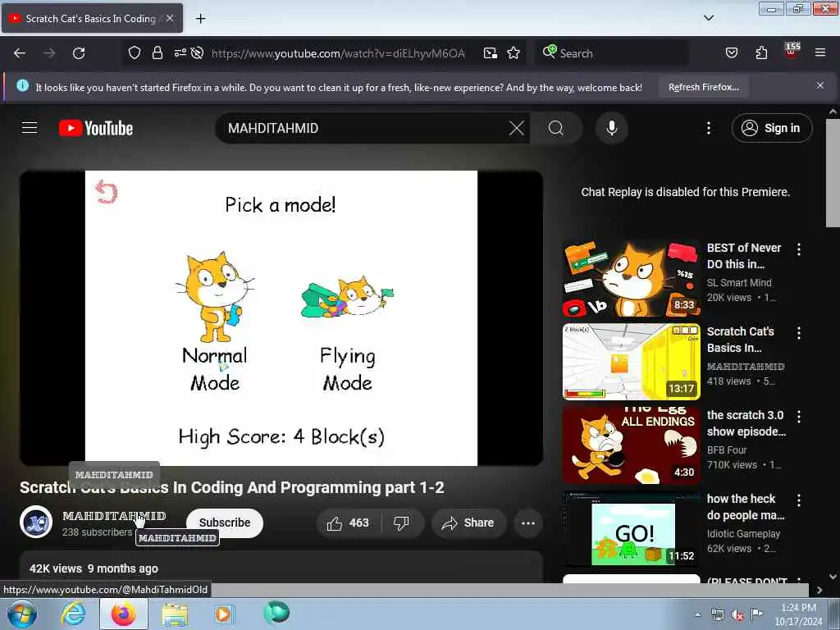The width and height of the screenshot is (840, 630).
Task: Click the 238 subscribers text
Action: click(97, 532)
